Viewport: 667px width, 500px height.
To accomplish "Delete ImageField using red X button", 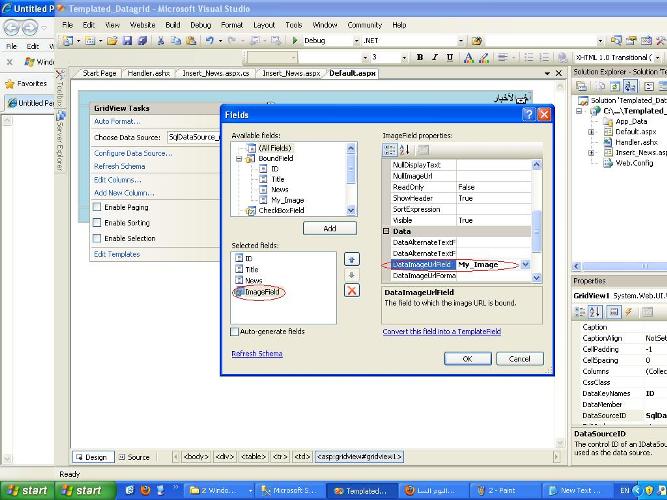I will [351, 291].
